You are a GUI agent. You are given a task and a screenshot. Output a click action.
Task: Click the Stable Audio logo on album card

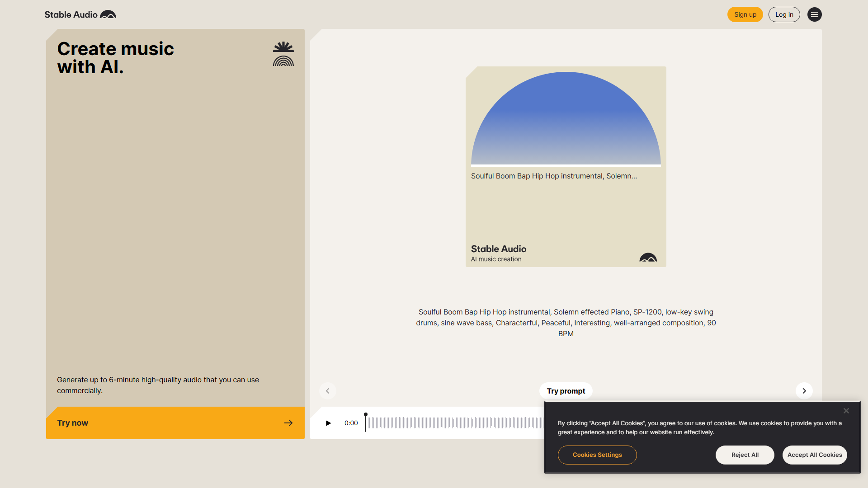648,257
